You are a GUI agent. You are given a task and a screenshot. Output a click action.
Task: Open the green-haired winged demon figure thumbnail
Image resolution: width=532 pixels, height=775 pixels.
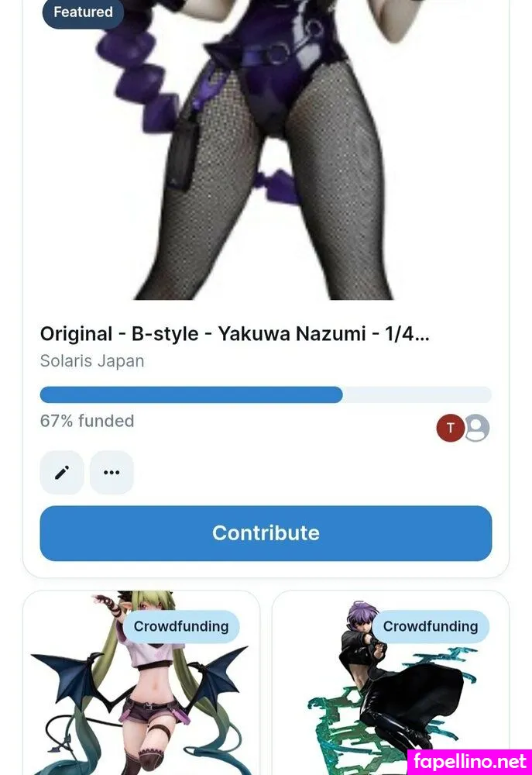click(x=141, y=683)
